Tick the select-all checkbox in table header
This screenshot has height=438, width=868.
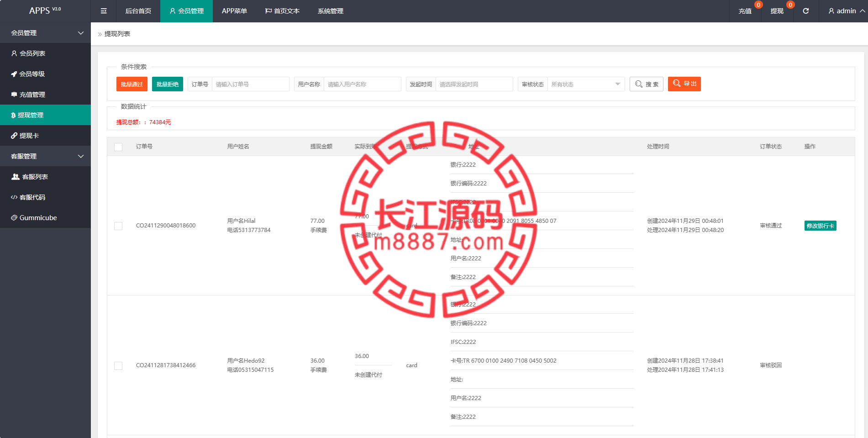[x=118, y=147]
